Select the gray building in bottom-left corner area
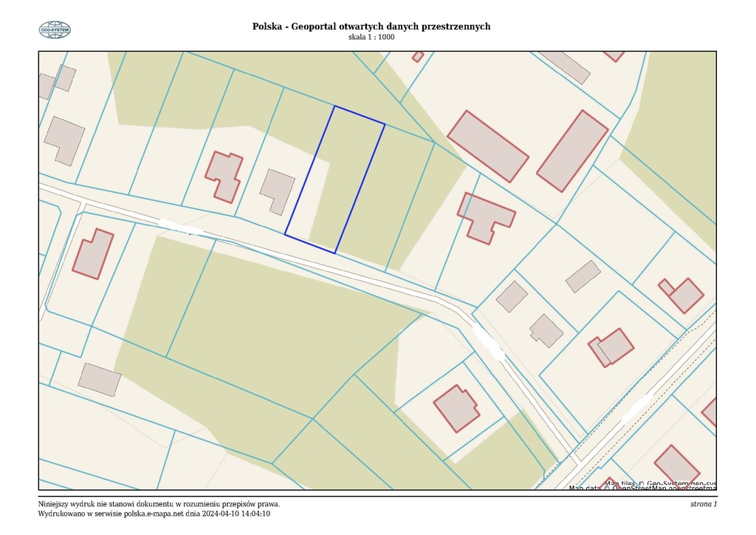The width and height of the screenshot is (756, 535). click(x=100, y=379)
